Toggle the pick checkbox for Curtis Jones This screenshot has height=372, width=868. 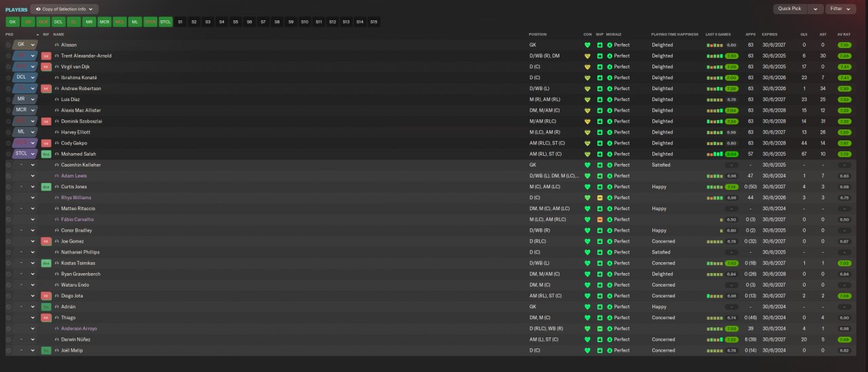point(8,186)
